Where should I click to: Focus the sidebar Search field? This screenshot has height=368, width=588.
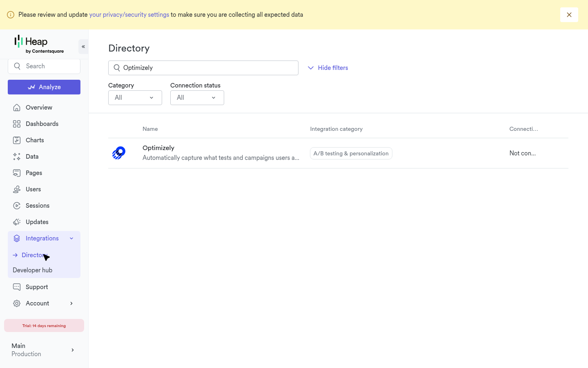[44, 66]
